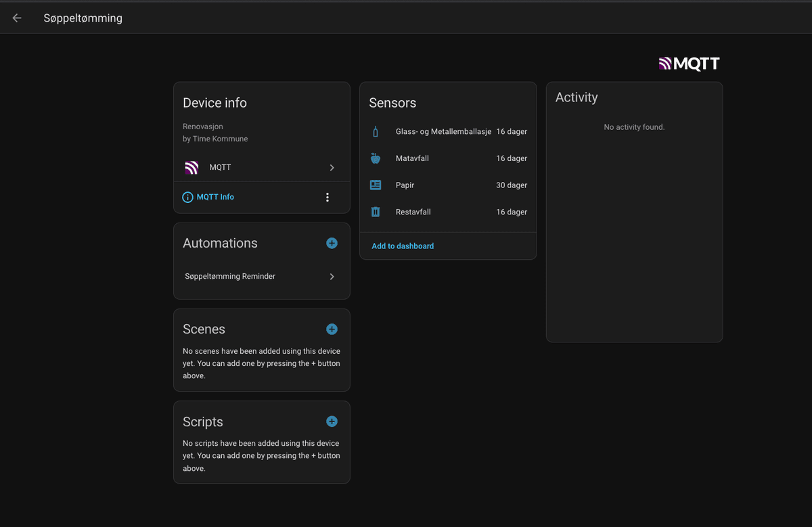Select the Glass- og Metallemballasje sensor

point(448,132)
